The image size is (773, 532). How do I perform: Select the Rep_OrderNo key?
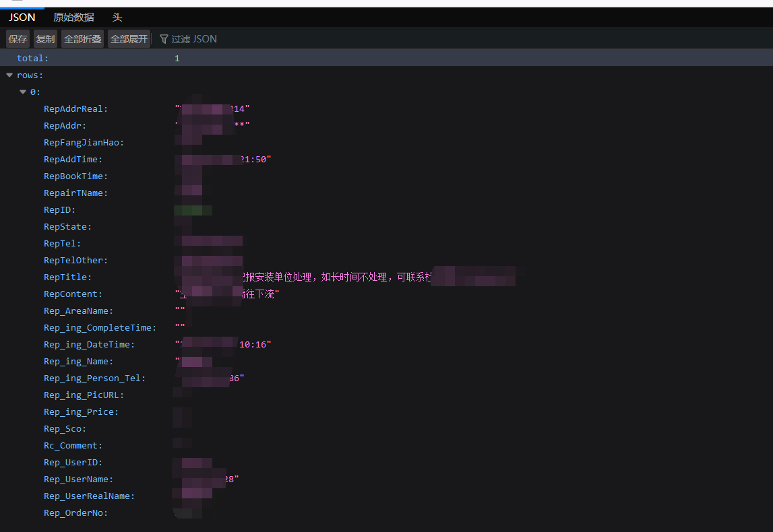pyautogui.click(x=75, y=513)
